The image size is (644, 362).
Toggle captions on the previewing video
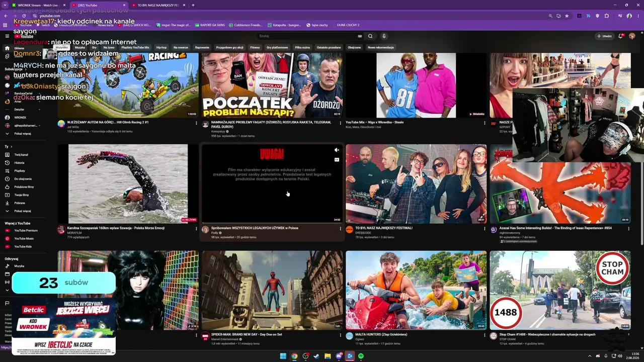[337, 160]
